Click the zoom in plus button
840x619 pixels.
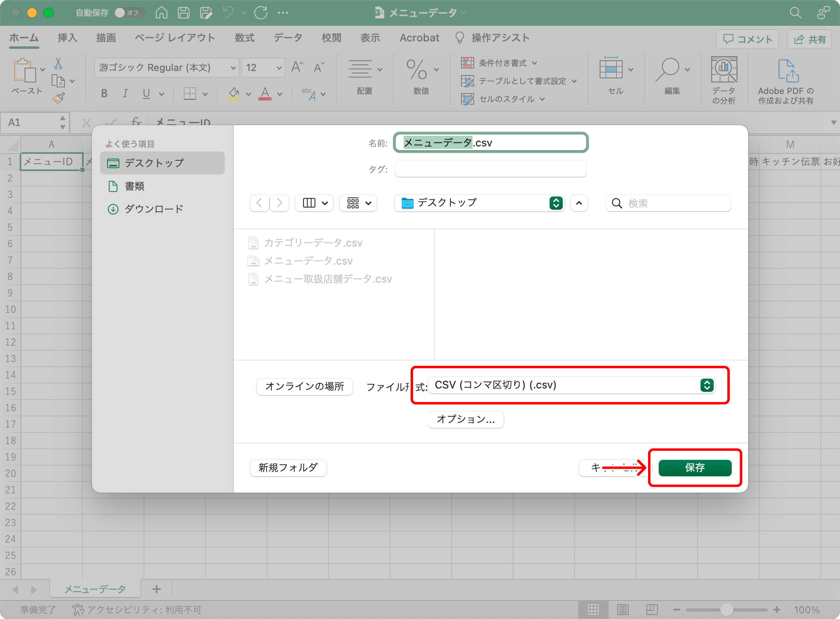click(777, 610)
